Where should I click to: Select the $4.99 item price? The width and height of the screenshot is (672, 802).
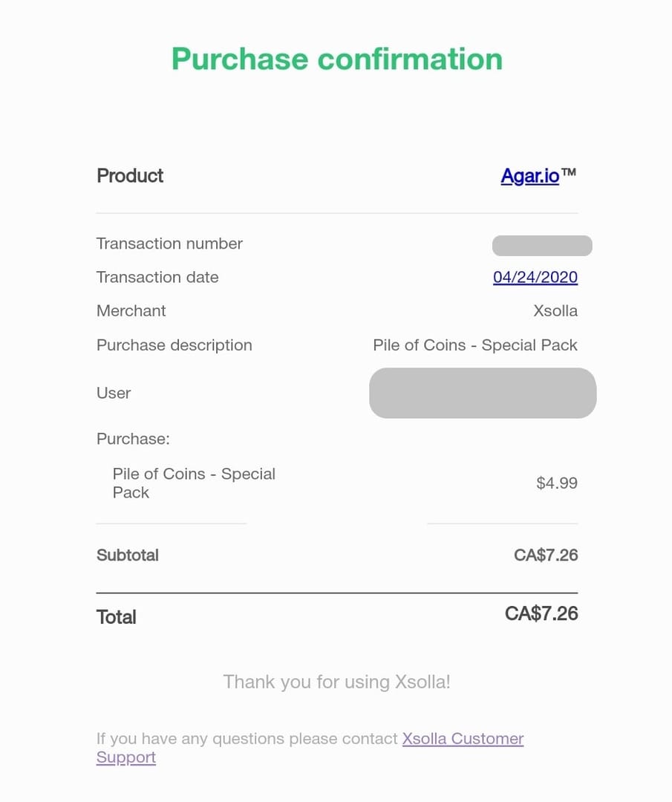point(556,483)
